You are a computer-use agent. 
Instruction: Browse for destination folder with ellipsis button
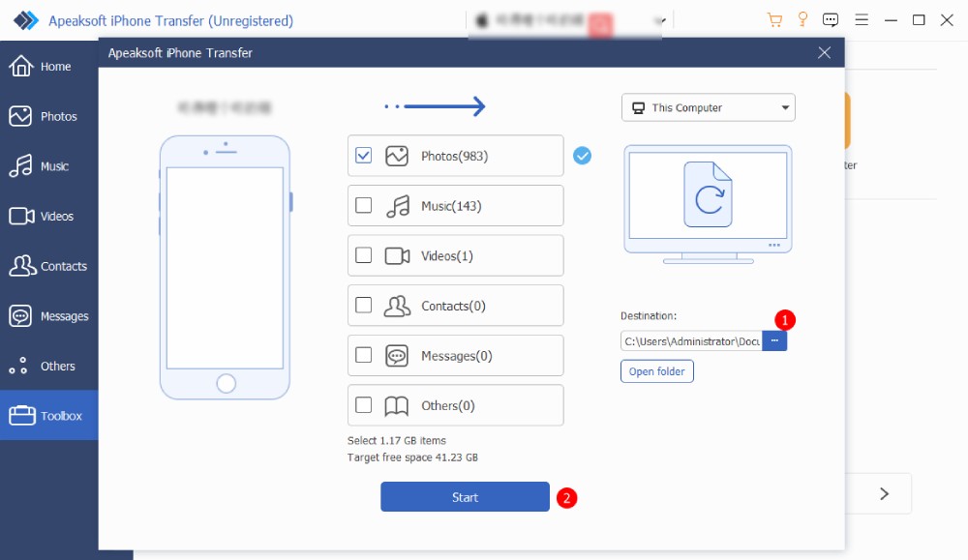(774, 341)
